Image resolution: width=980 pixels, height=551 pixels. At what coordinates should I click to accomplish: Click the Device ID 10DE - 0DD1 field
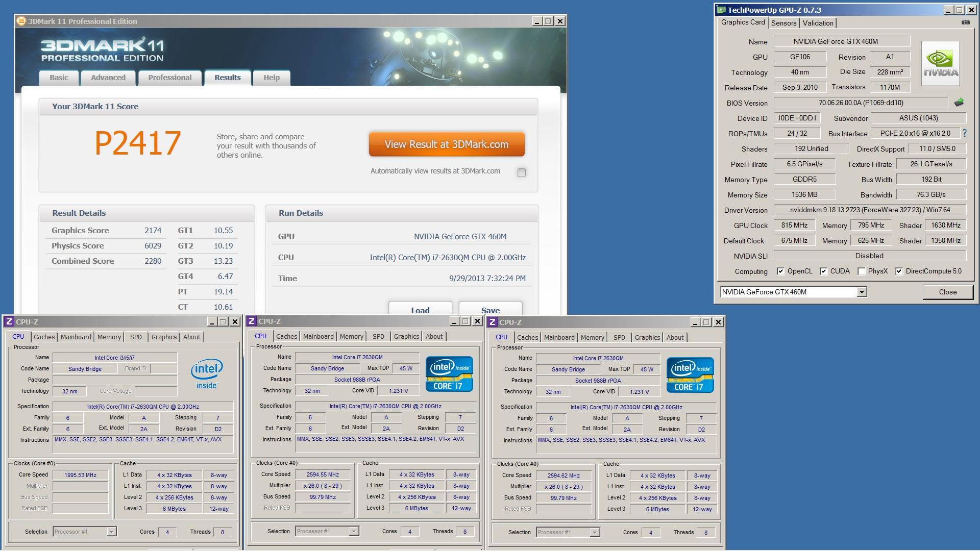(x=797, y=118)
